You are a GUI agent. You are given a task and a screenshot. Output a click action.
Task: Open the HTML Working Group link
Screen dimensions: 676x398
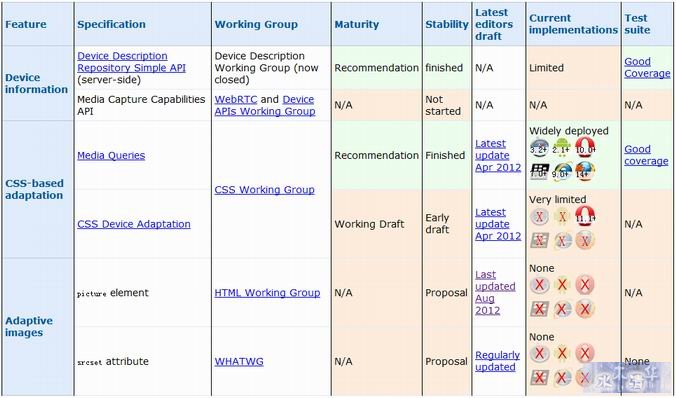coord(267,293)
